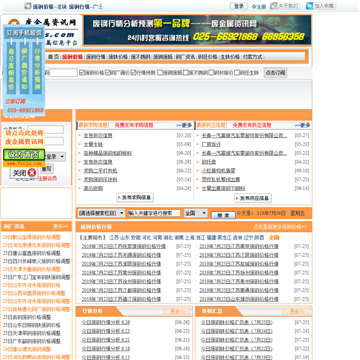Image resolution: width=360 pixels, height=360 pixels.
Task: Click the page icon before 废钢价格-迁钢
Action: pos(27,6)
